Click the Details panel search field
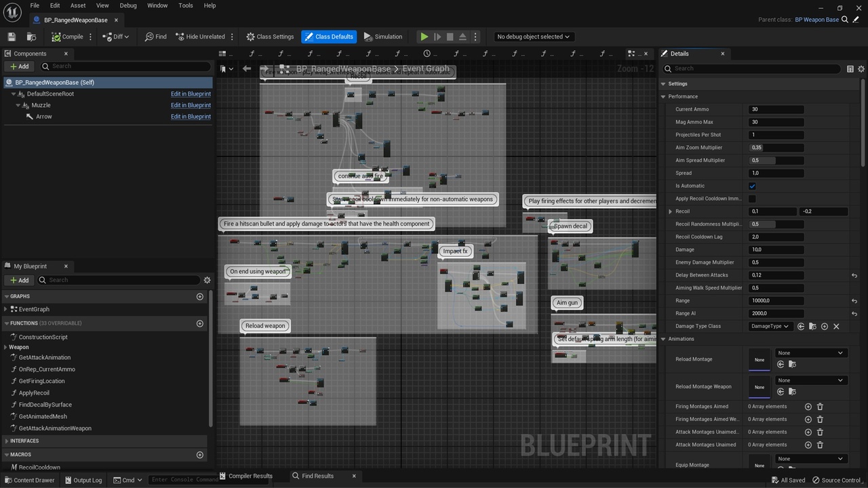The image size is (868, 488). click(x=752, y=68)
